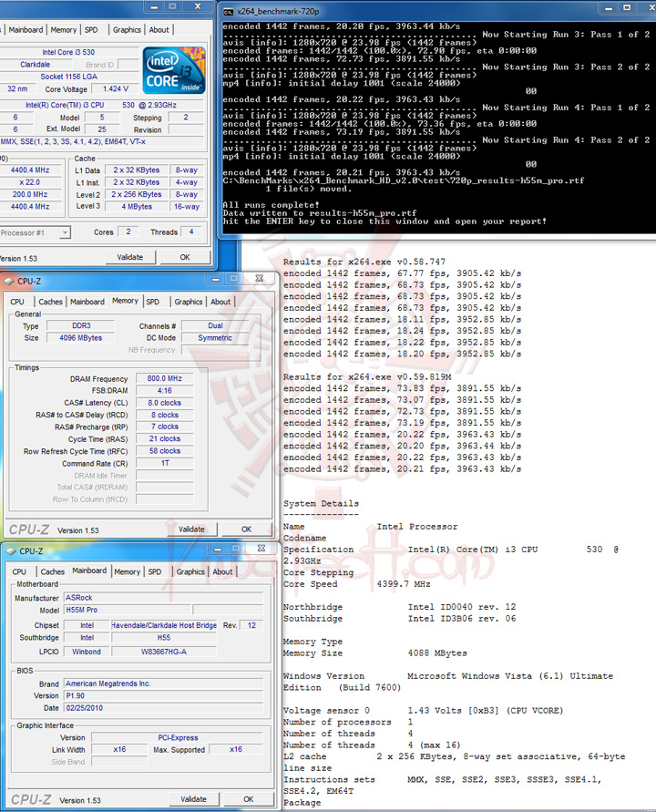
Task: Click Core Voltage value 1.424 V
Action: click(x=116, y=89)
